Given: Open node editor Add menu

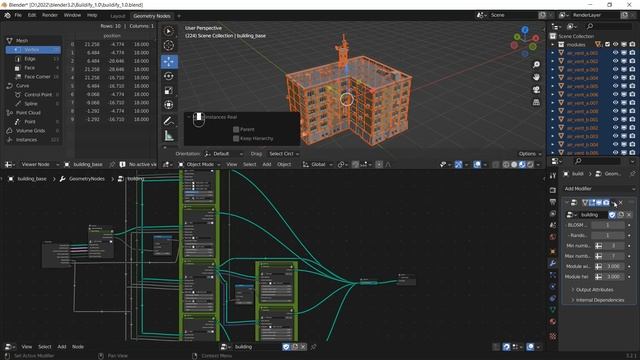Looking at the screenshot, I should pyautogui.click(x=62, y=347).
